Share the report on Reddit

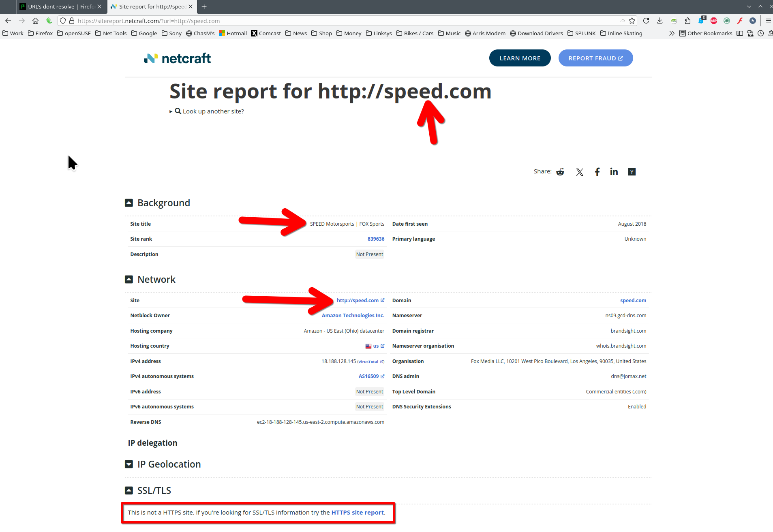tap(560, 172)
